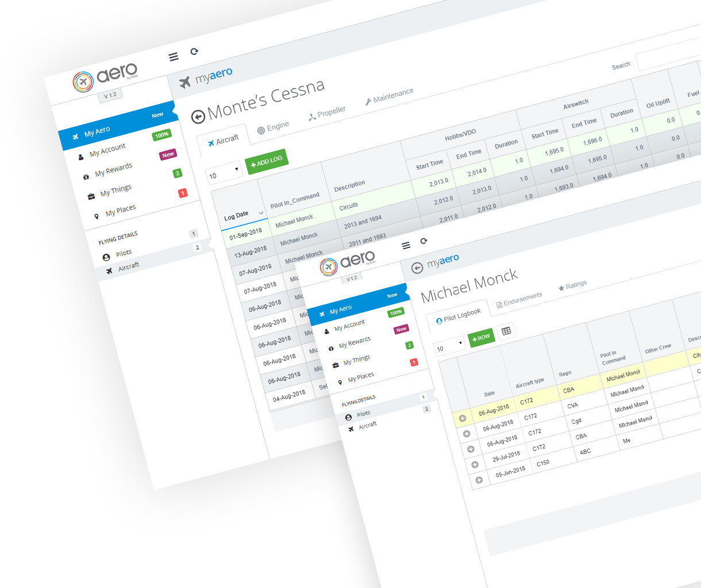Viewport: 701px width, 588px height.
Task: Click the 04-Aug-2018 log date cell
Action: coord(288,396)
